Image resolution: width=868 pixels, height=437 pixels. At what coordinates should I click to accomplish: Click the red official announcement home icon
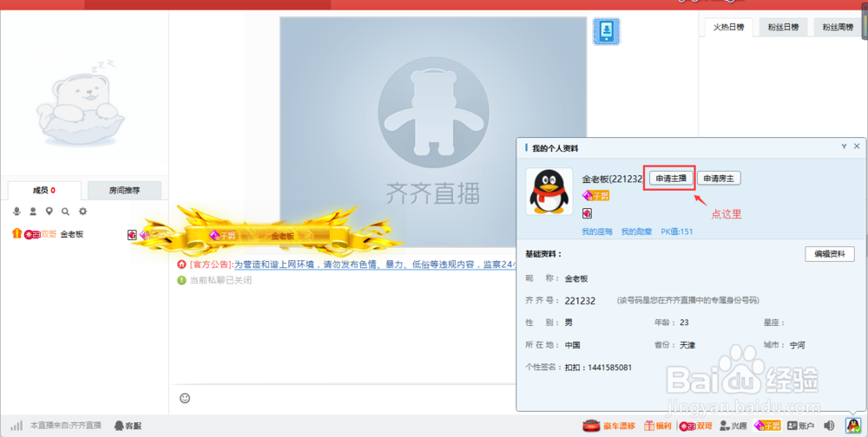click(x=181, y=264)
